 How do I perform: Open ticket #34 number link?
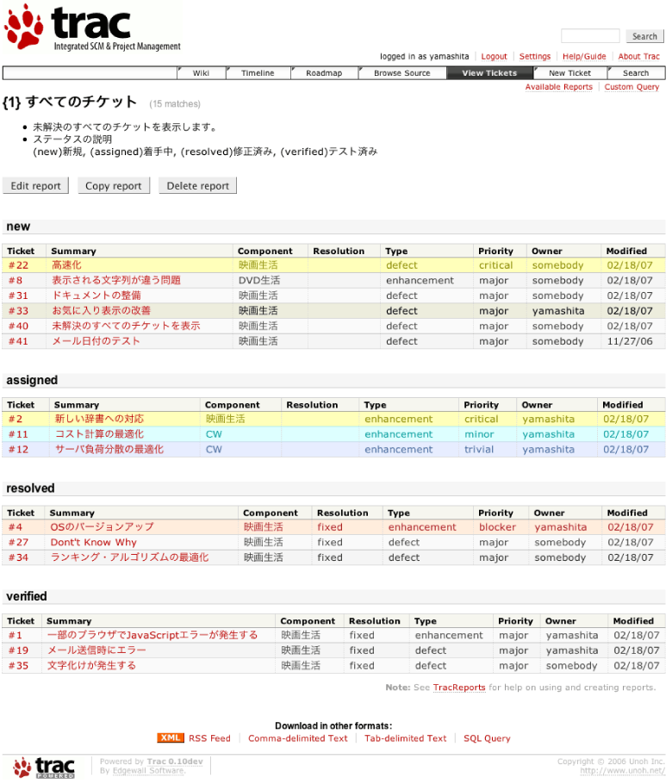click(18, 557)
